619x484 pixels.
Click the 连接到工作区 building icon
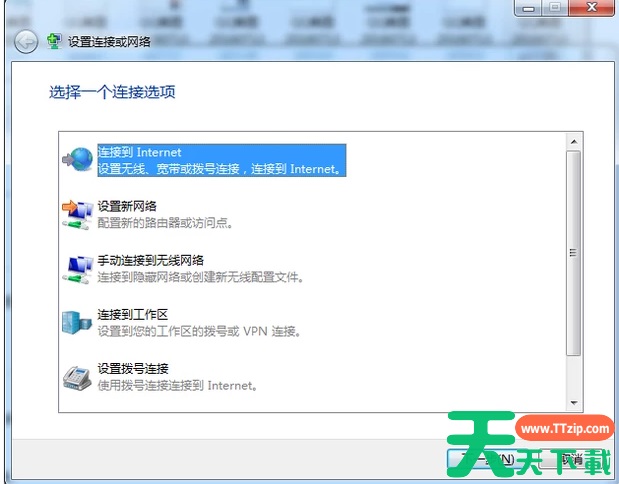pos(77,323)
